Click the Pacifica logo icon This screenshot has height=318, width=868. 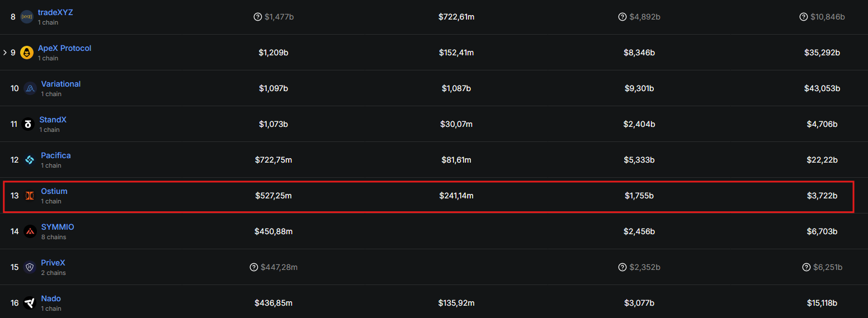click(x=30, y=160)
